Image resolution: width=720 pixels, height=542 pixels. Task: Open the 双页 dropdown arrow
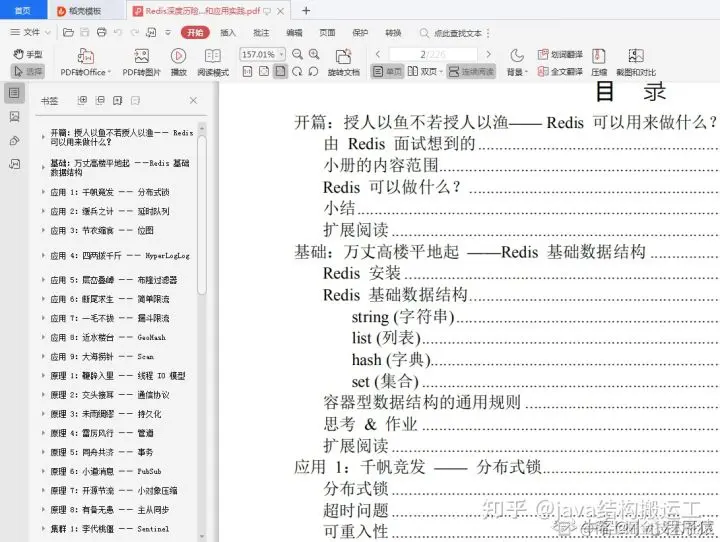(441, 72)
